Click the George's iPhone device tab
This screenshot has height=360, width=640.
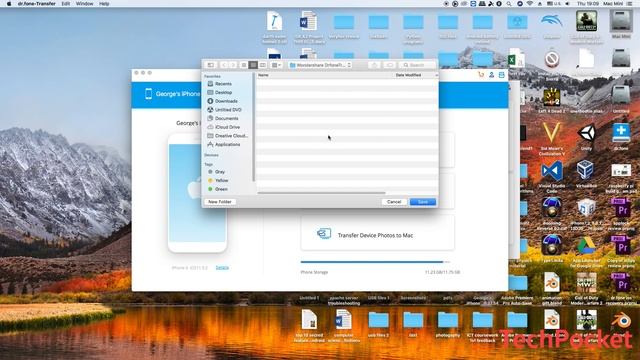(172, 94)
